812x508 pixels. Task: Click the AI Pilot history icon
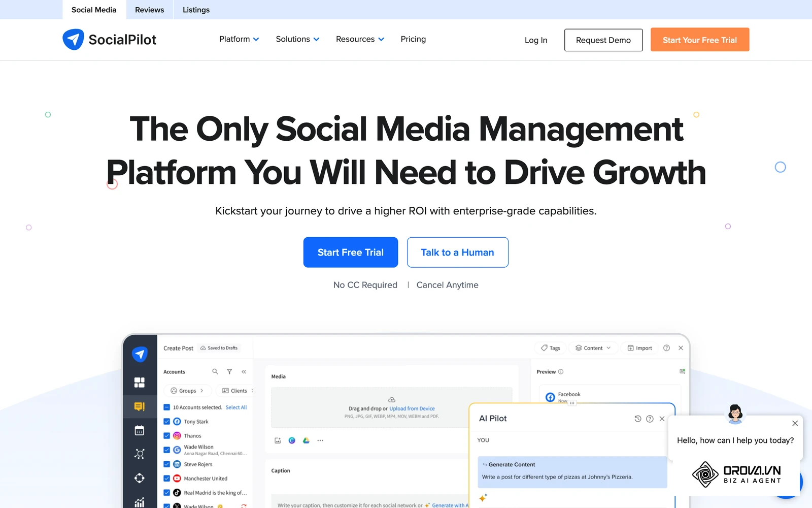pyautogui.click(x=638, y=419)
